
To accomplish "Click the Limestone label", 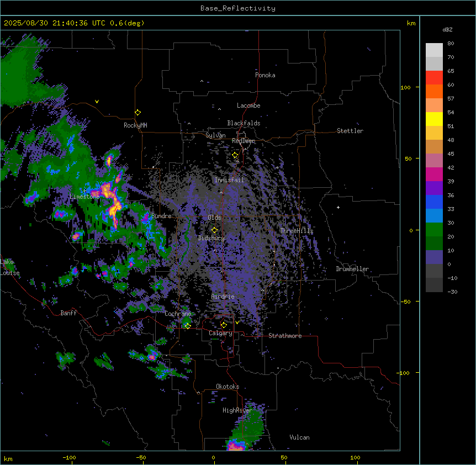I will (x=84, y=197).
